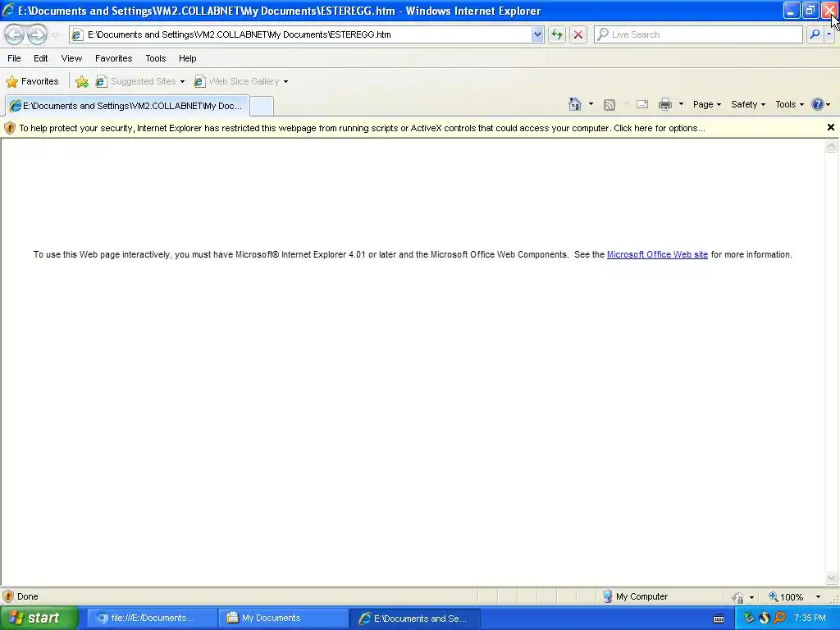Click the orange magnifier tray icon
This screenshot has height=630, width=840.
coord(779,619)
